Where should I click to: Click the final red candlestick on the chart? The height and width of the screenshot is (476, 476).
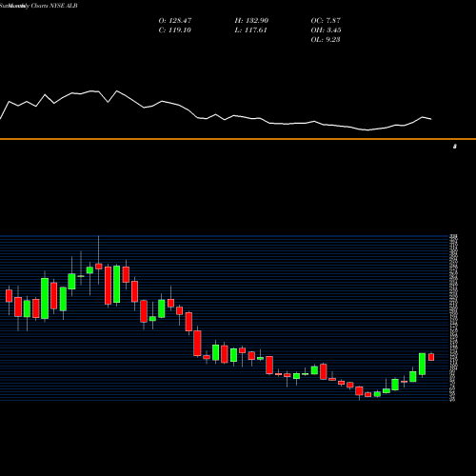431,357
